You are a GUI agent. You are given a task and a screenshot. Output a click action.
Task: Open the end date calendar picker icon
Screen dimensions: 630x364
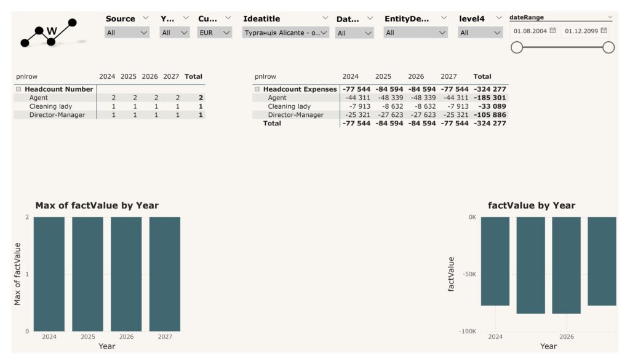(604, 31)
